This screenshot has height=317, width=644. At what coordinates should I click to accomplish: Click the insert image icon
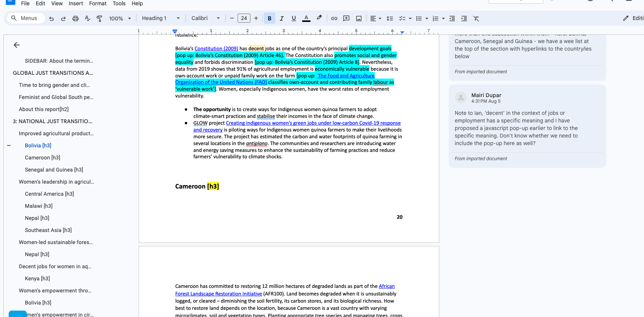359,19
